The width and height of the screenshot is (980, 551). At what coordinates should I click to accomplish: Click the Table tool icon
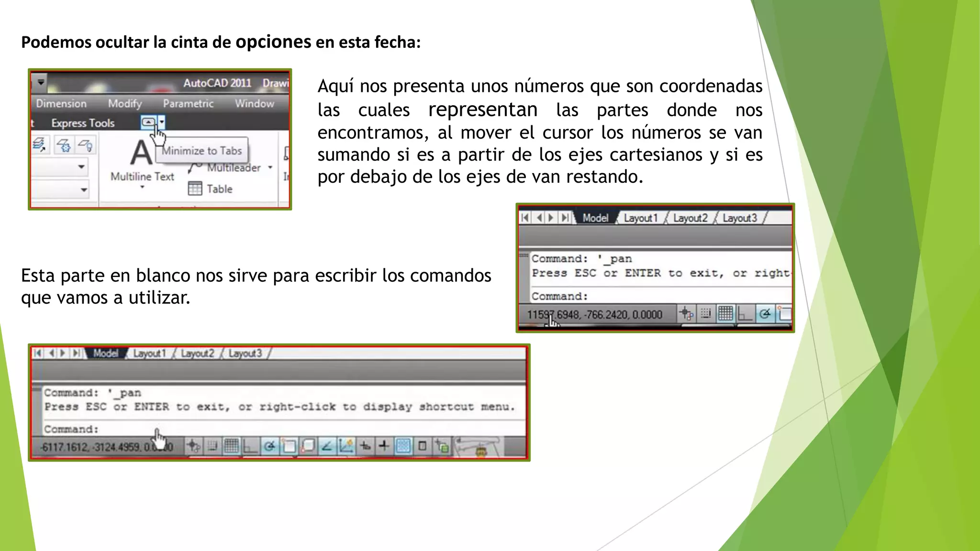[195, 188]
